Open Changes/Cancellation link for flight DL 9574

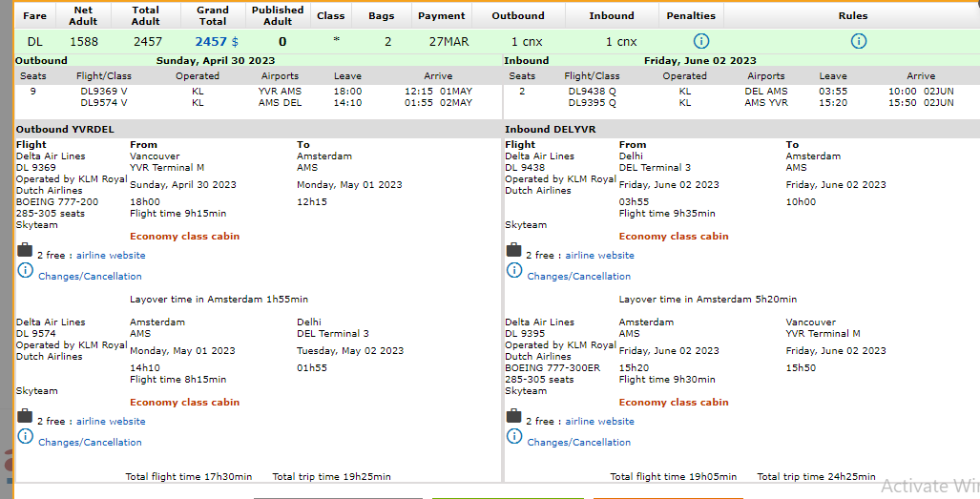pyautogui.click(x=90, y=443)
